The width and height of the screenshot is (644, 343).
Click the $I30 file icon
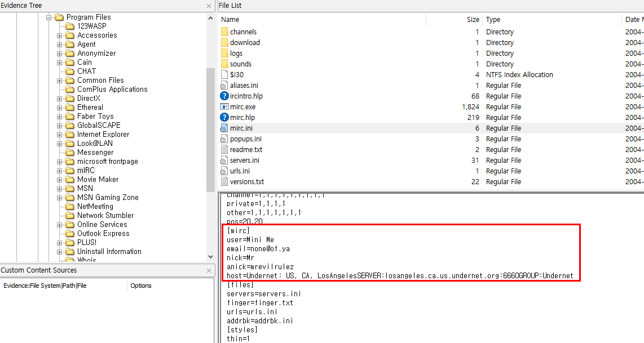tap(224, 74)
